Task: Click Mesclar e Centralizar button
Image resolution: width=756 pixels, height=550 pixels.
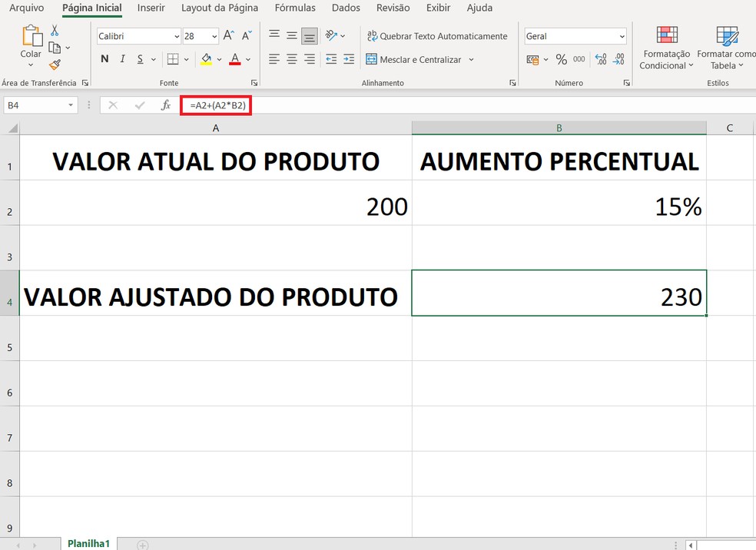Action: pos(415,59)
